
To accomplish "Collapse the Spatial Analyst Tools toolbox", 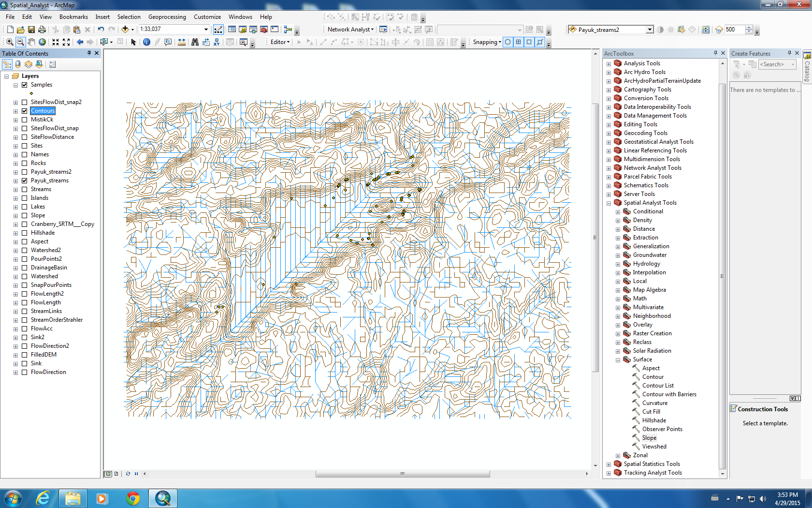I will point(609,203).
